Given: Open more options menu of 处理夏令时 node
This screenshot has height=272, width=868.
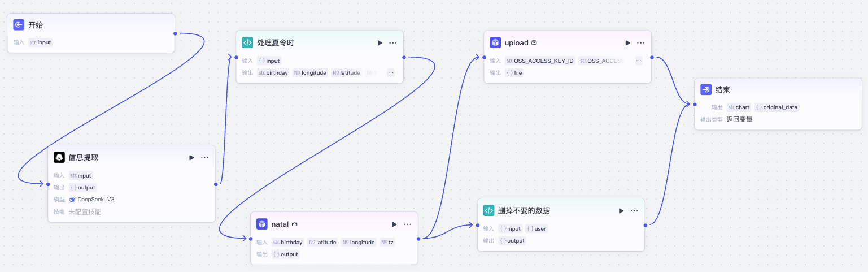Looking at the screenshot, I should coord(393,42).
